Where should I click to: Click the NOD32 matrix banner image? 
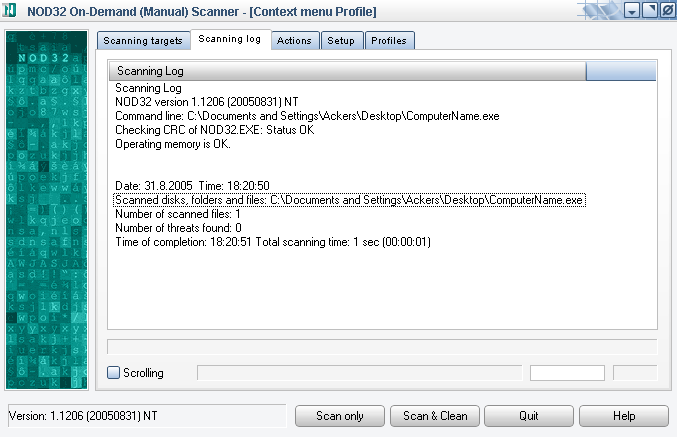tap(47, 210)
